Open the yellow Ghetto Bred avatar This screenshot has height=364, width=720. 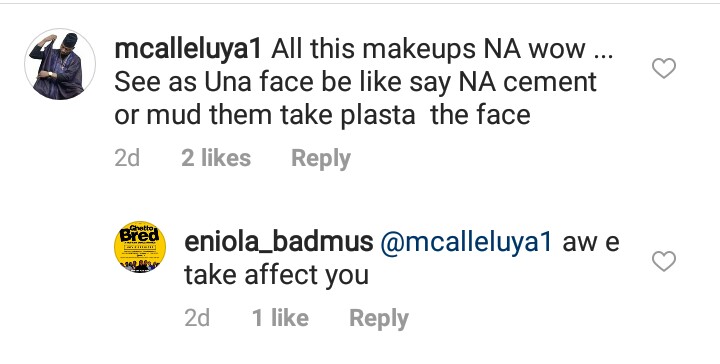[x=140, y=247]
